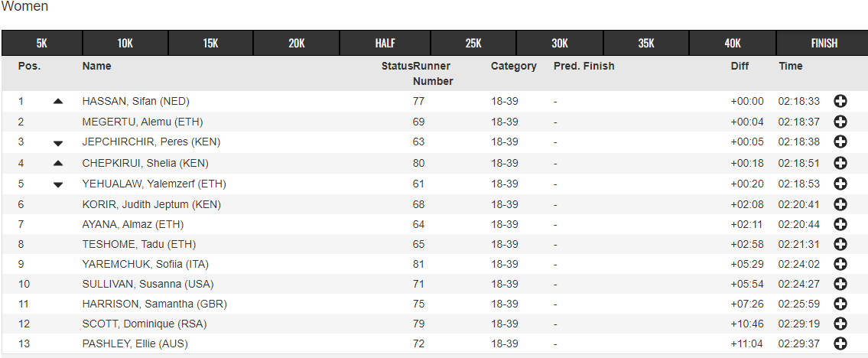Click runner name YEHUALAW, Yalemzerf (ETH)
Viewport: 868px width, 358px height.
[154, 184]
